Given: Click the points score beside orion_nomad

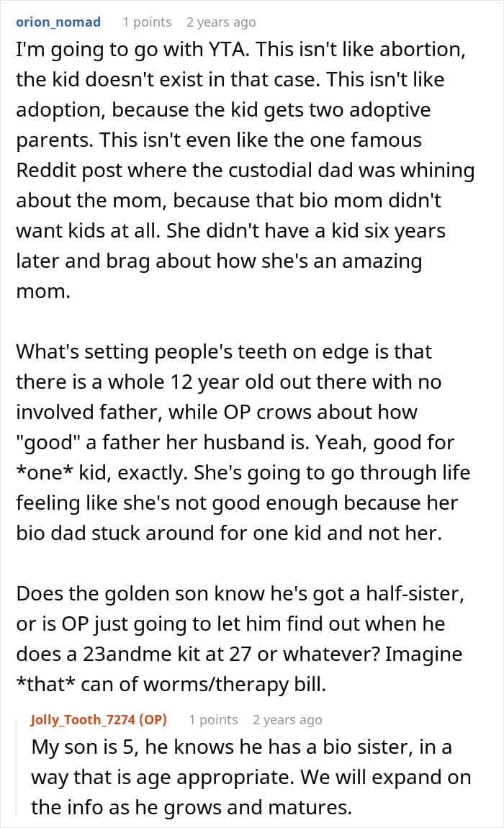Looking at the screenshot, I should (x=147, y=22).
